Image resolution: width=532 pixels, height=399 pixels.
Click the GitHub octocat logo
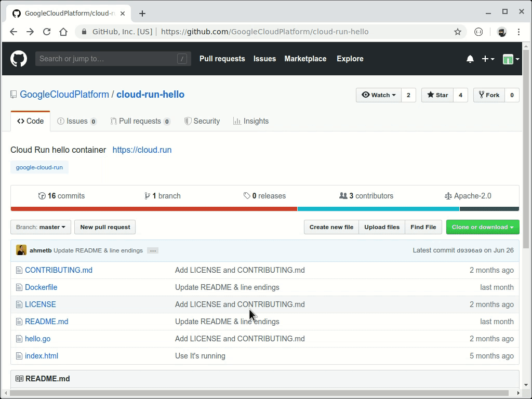(x=19, y=59)
